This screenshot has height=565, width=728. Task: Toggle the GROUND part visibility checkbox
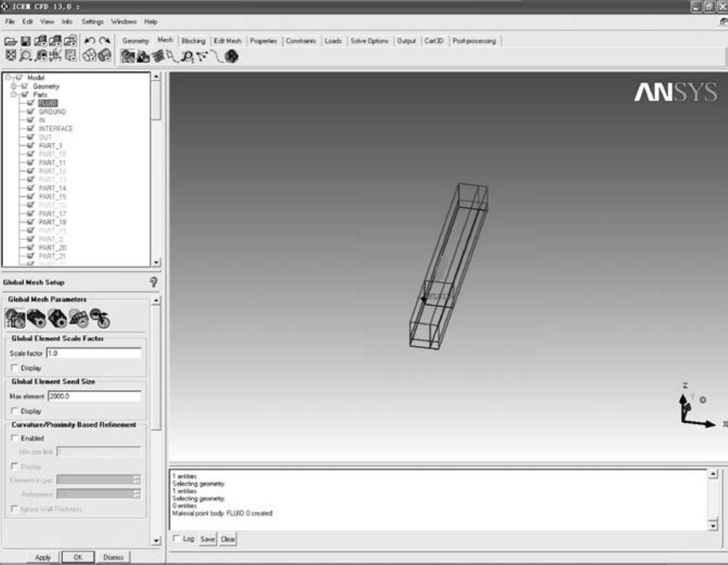[30, 111]
